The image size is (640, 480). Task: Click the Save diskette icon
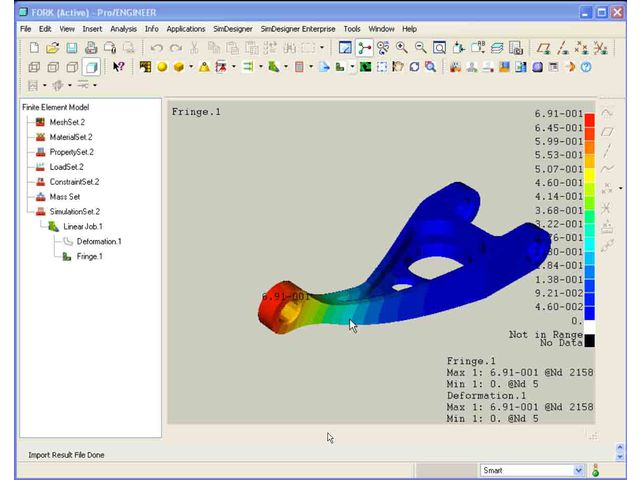[x=72, y=48]
